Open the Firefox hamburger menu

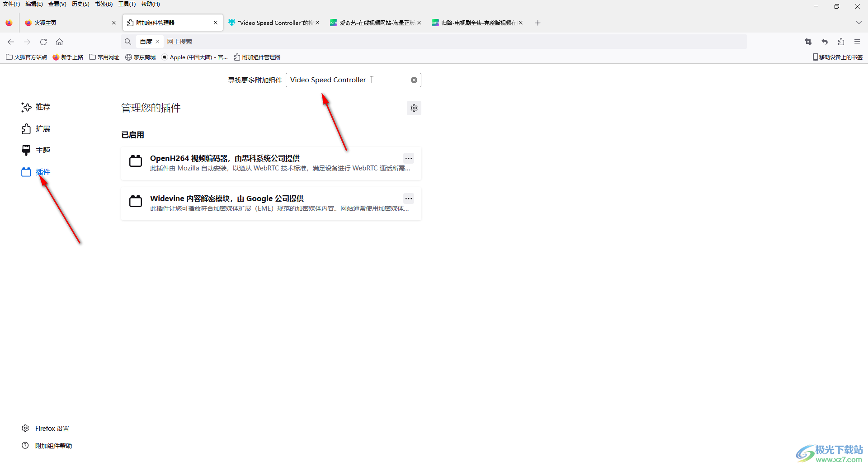click(x=857, y=42)
